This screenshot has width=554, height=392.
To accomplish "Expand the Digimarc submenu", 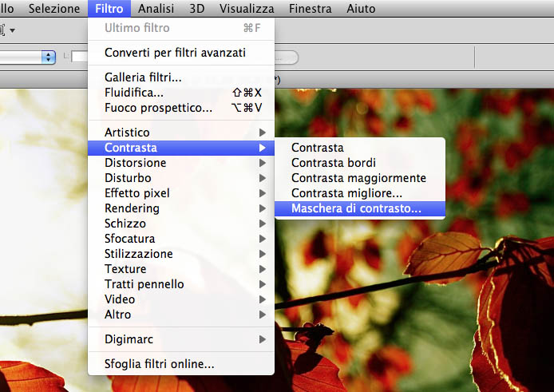I will 181,339.
